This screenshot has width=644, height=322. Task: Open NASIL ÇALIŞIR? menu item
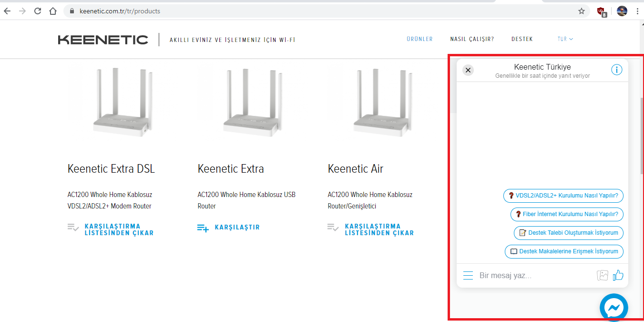pyautogui.click(x=472, y=39)
